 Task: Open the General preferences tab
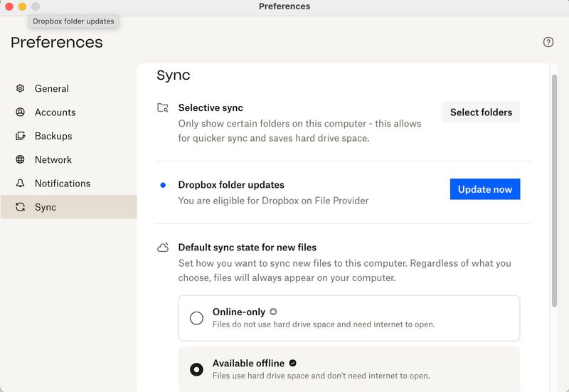(x=52, y=89)
